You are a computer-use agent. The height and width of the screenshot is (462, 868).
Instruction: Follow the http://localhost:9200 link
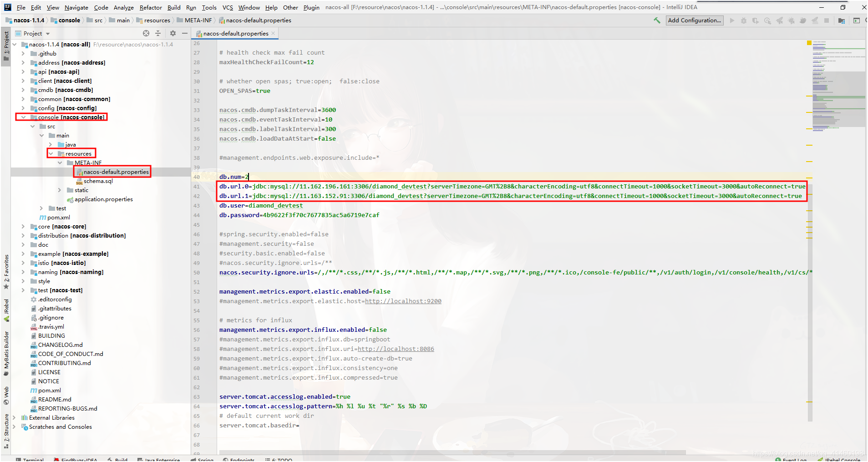click(x=403, y=301)
